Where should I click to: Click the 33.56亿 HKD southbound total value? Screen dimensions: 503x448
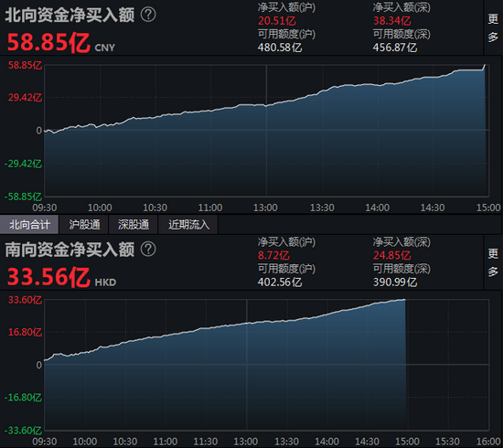tap(61, 277)
